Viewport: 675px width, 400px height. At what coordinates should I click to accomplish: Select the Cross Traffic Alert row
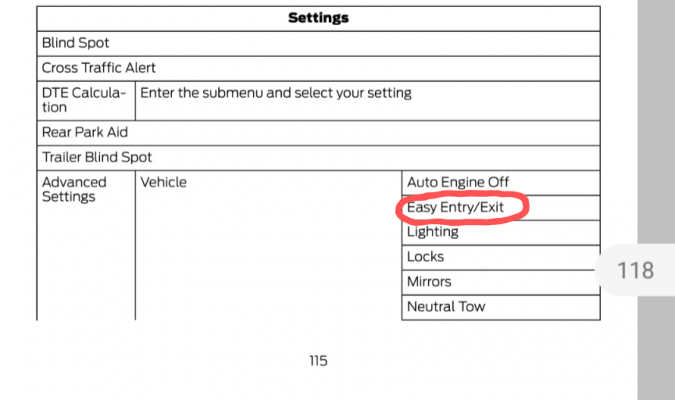click(318, 68)
